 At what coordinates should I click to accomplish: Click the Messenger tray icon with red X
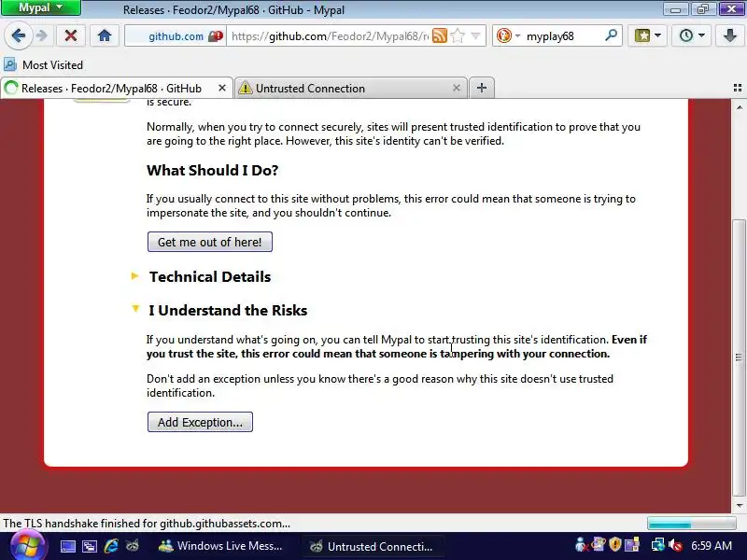[582, 545]
